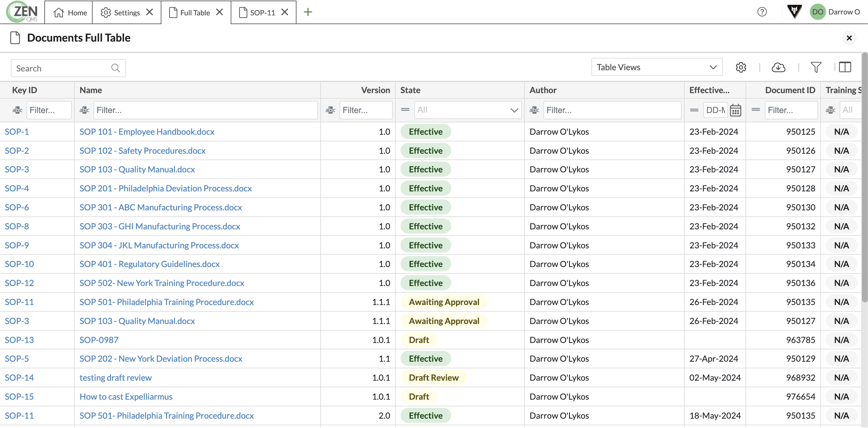The height and width of the screenshot is (428, 868).
Task: Click Draft Review state badge
Action: pos(433,378)
